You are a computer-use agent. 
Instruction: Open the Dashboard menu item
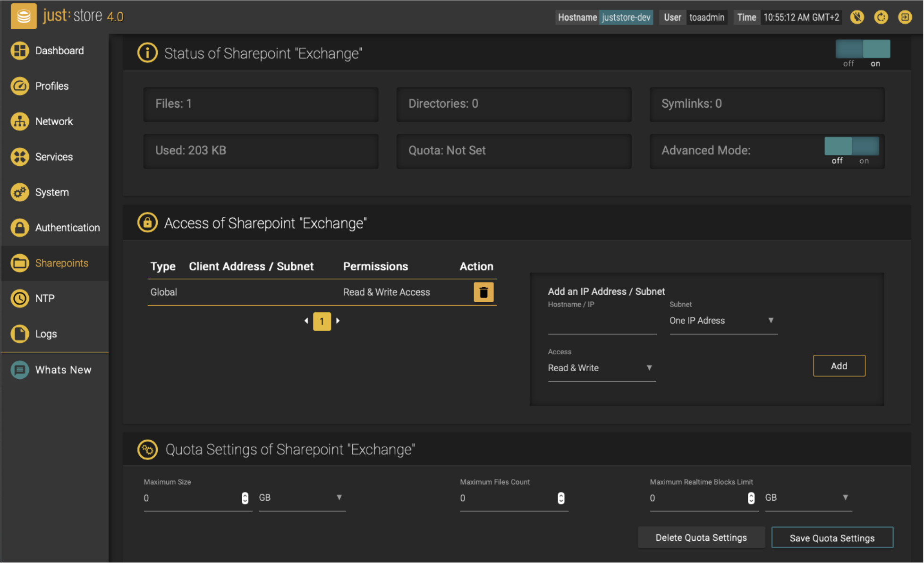[x=55, y=51]
